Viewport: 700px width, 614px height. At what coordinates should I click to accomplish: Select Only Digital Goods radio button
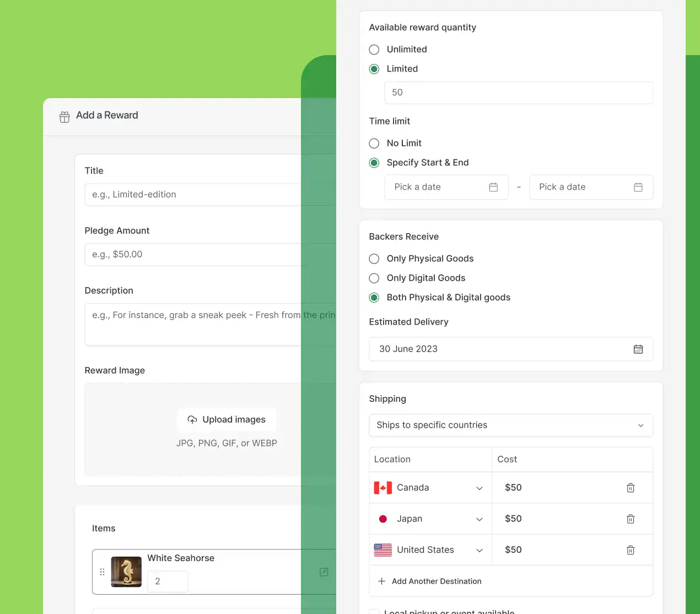tap(374, 278)
